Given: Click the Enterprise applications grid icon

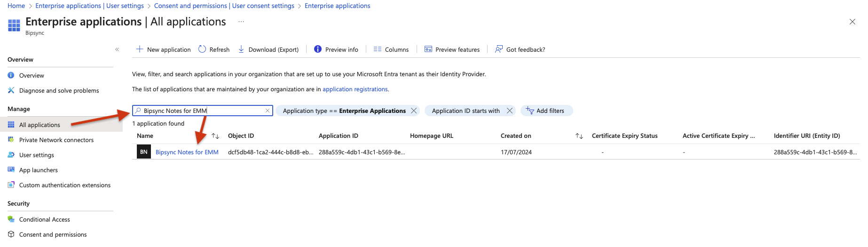Looking at the screenshot, I should click(x=14, y=25).
